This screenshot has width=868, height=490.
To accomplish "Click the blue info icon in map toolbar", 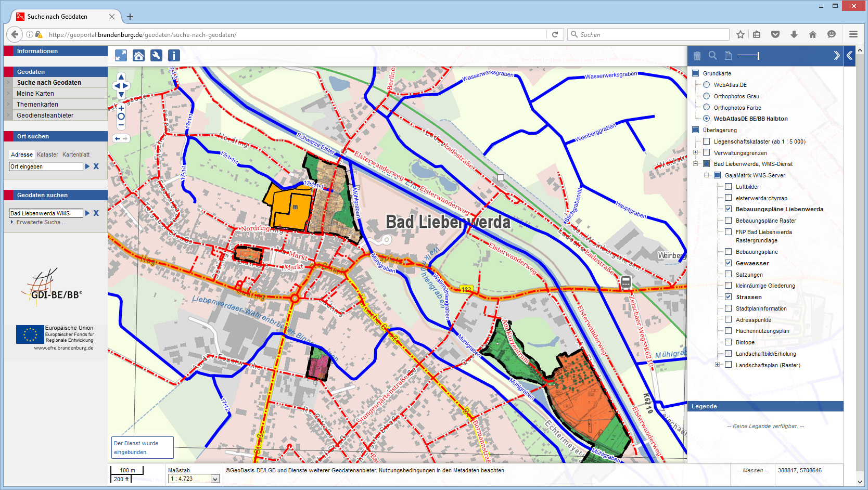I will [x=174, y=55].
